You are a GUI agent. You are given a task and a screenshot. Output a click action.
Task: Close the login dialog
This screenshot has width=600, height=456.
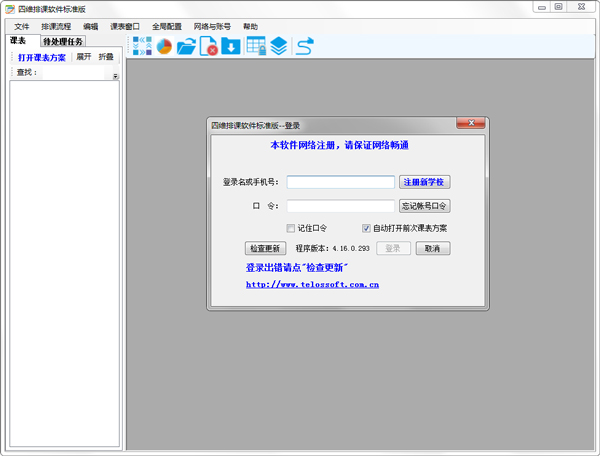[471, 123]
